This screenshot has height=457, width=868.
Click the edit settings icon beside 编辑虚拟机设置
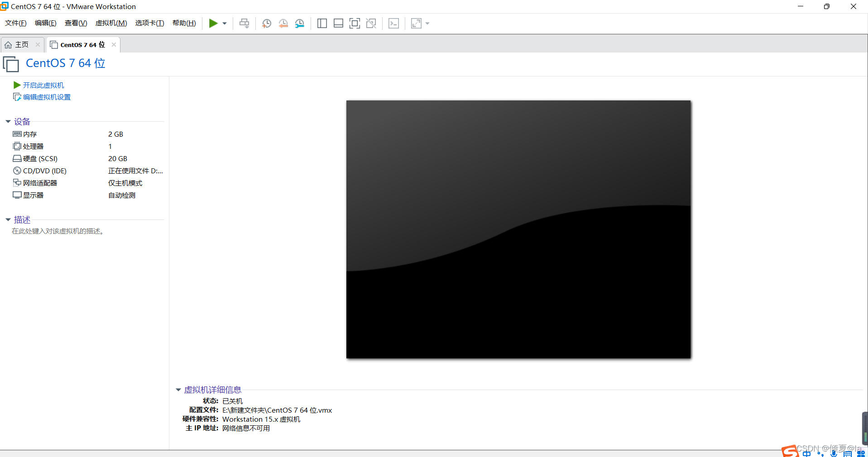coord(17,97)
